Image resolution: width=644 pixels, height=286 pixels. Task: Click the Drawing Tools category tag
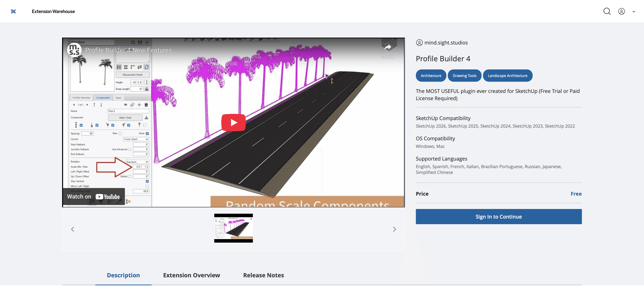[x=464, y=76]
